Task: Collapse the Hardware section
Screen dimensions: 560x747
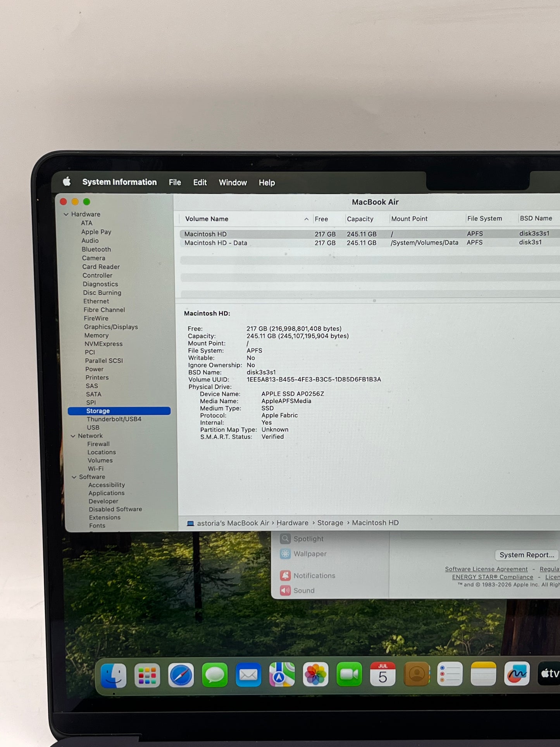Action: tap(66, 214)
